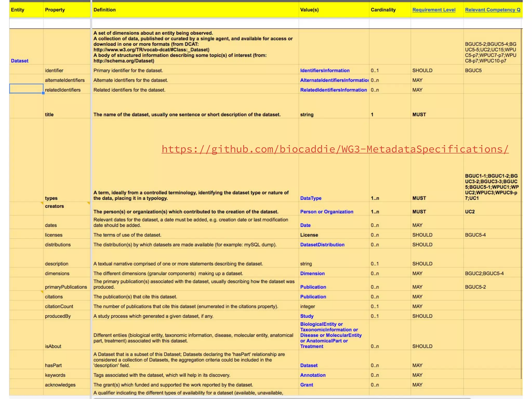Select the Definition column header

pos(195,10)
